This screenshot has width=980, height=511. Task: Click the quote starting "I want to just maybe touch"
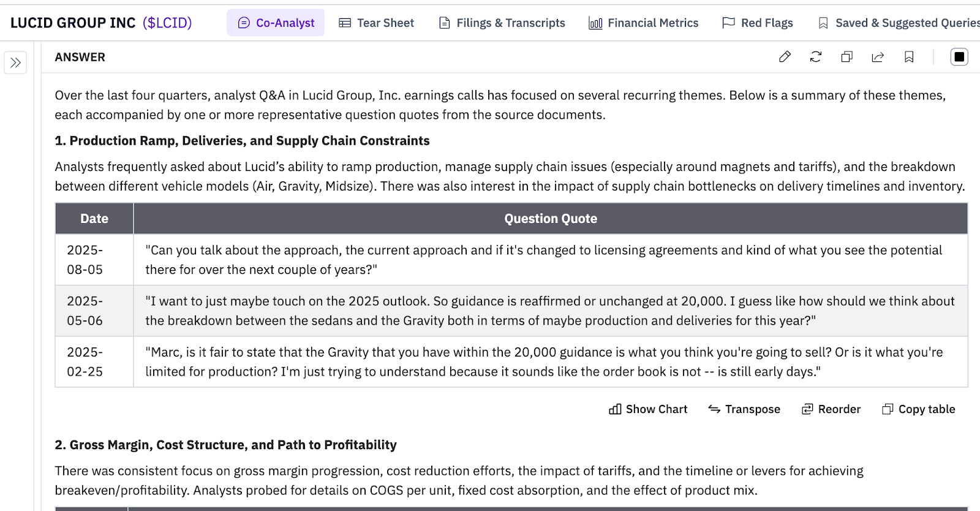549,311
